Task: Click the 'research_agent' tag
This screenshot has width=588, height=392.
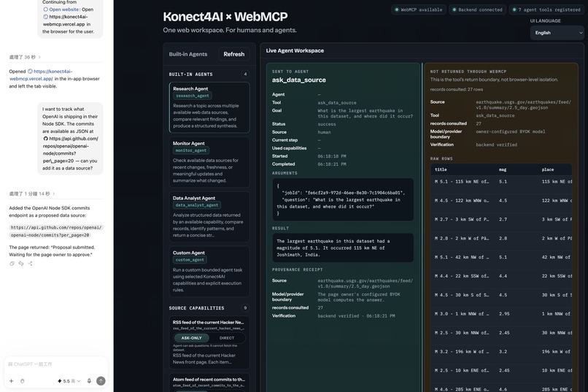Action: (x=193, y=96)
